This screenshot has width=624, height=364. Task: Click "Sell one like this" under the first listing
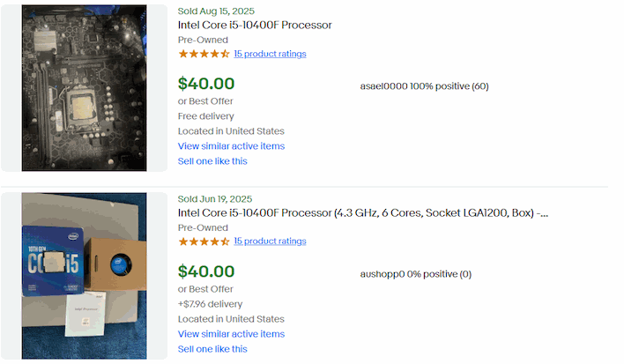tap(212, 161)
